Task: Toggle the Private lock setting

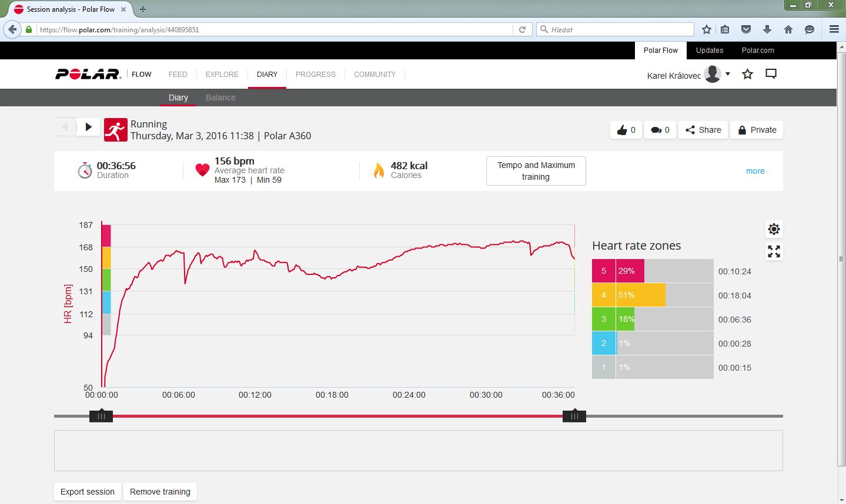Action: (x=757, y=130)
